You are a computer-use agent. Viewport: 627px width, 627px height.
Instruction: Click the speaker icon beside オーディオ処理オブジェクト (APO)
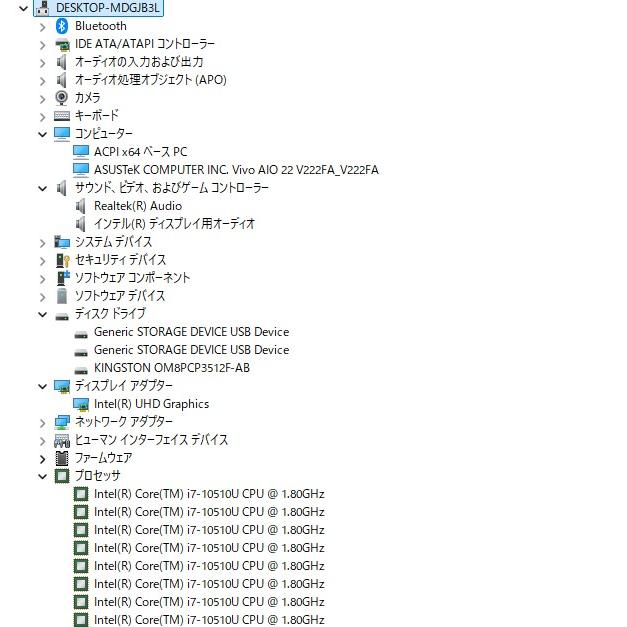coord(61,80)
